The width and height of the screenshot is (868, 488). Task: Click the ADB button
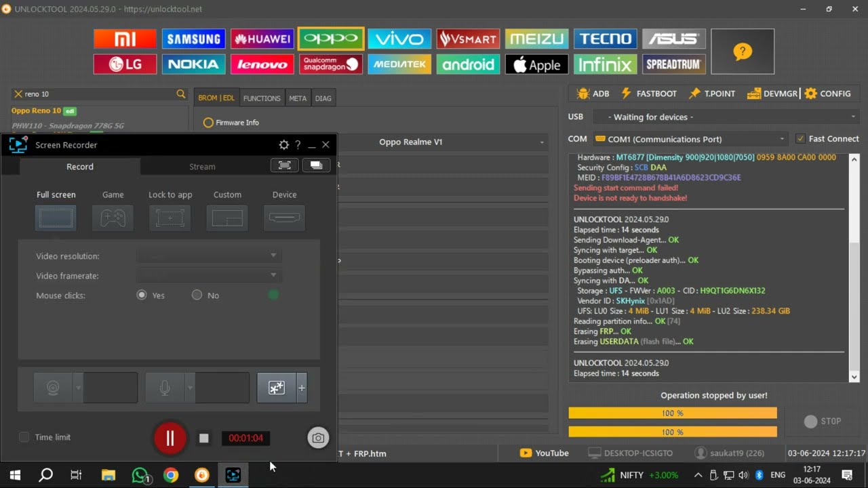click(593, 94)
